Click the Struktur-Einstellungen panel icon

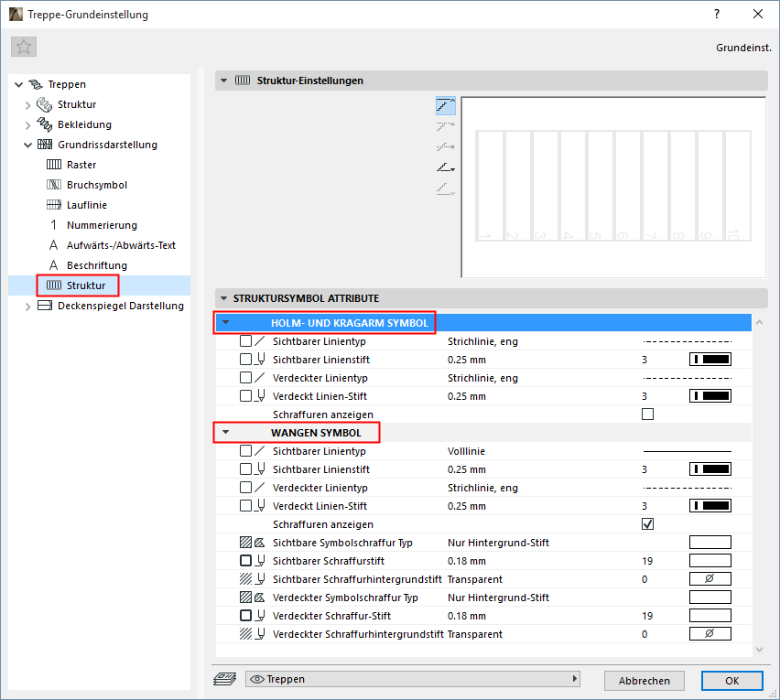pyautogui.click(x=243, y=81)
